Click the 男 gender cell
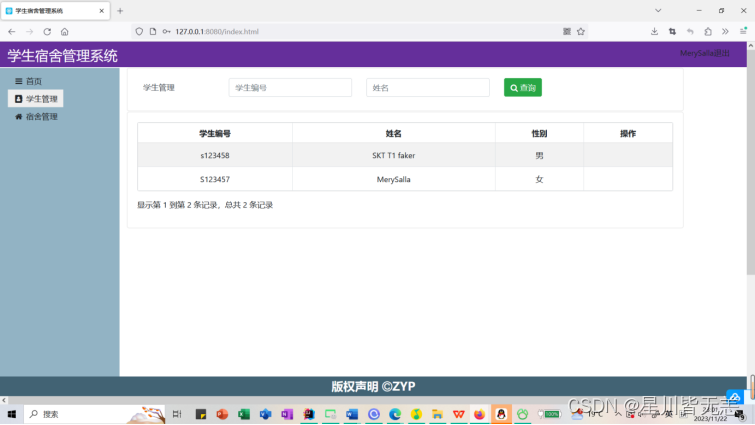Viewport: 755px width, 425px height. (x=539, y=155)
